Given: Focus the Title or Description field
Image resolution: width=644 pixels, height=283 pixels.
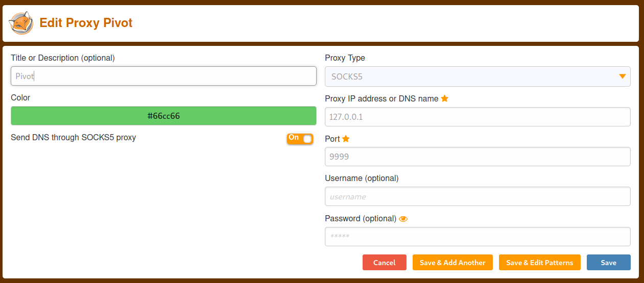Looking at the screenshot, I should coord(163,76).
